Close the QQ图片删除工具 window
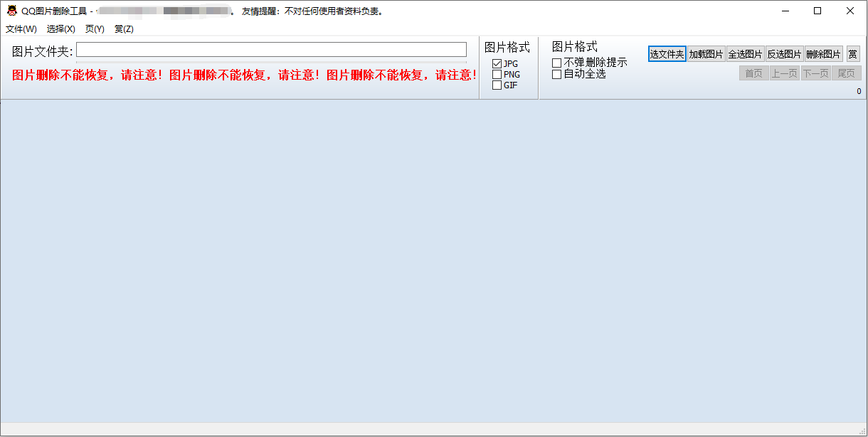Screen dimensions: 868x437 (850, 11)
